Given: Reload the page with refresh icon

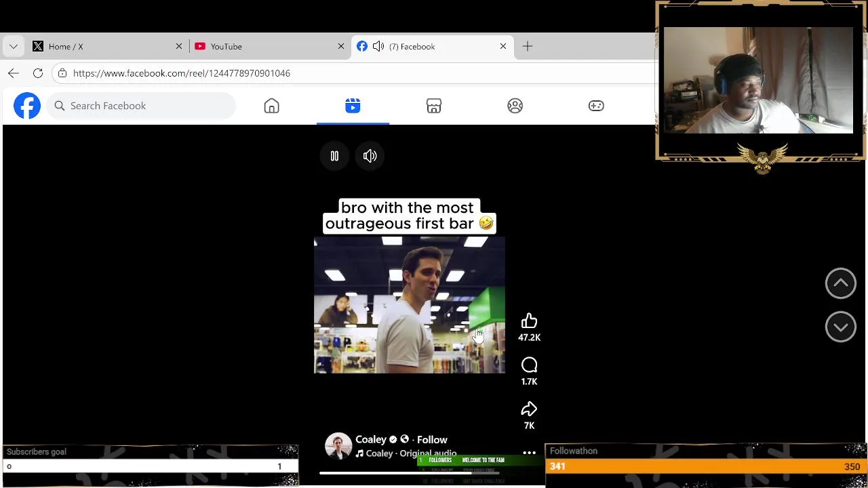Looking at the screenshot, I should [38, 73].
